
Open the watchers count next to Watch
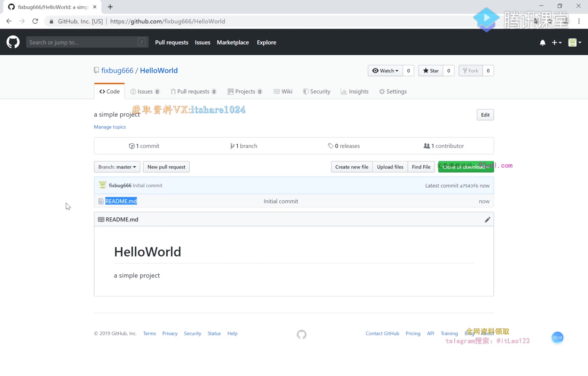tap(408, 71)
